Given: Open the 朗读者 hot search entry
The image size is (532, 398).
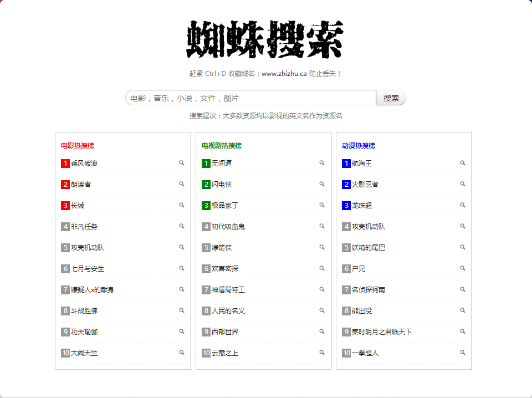Looking at the screenshot, I should [x=82, y=184].
